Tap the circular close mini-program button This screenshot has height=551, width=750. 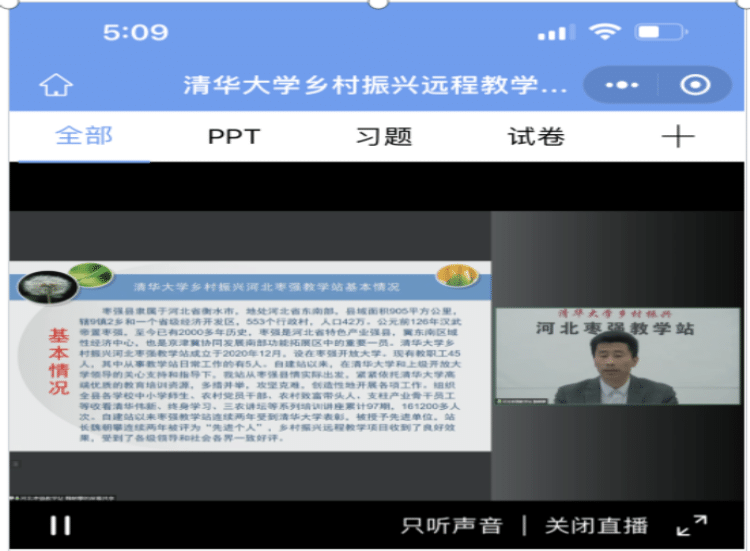pyautogui.click(x=695, y=85)
